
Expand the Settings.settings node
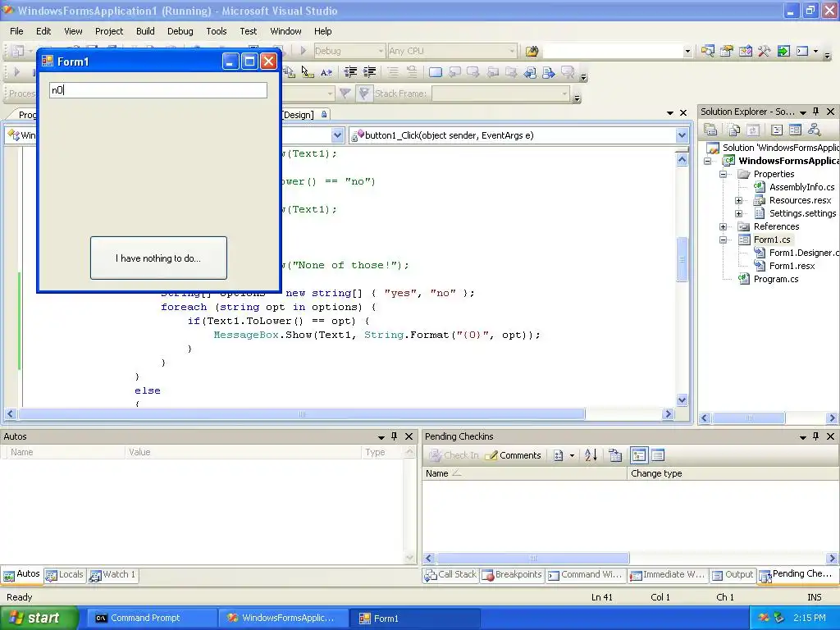pyautogui.click(x=739, y=213)
